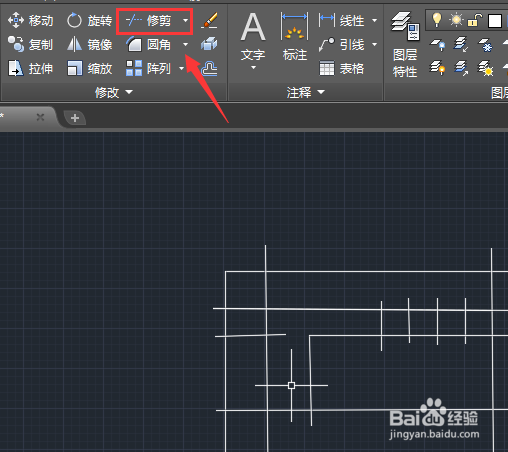Select the 复制 (Copy) tool
The height and width of the screenshot is (452, 508).
(30, 44)
